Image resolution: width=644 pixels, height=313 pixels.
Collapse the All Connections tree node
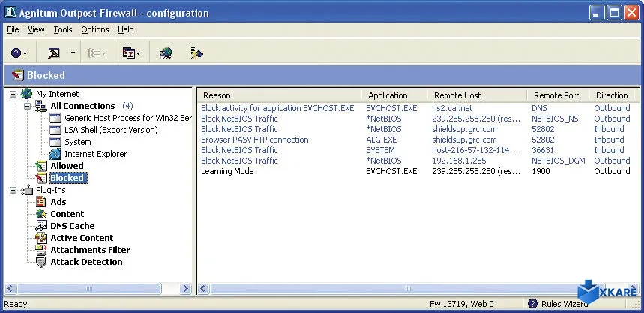[x=28, y=106]
